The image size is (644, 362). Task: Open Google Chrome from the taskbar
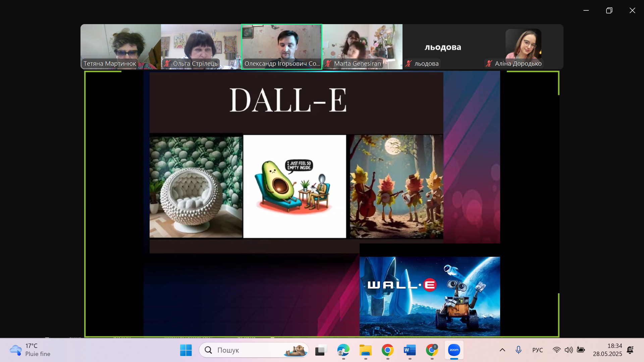pos(387,350)
